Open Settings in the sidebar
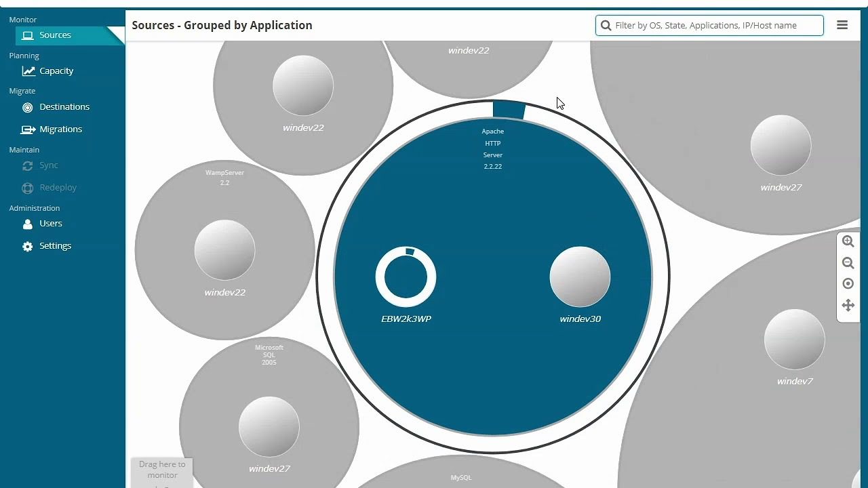The image size is (868, 488). [x=55, y=246]
